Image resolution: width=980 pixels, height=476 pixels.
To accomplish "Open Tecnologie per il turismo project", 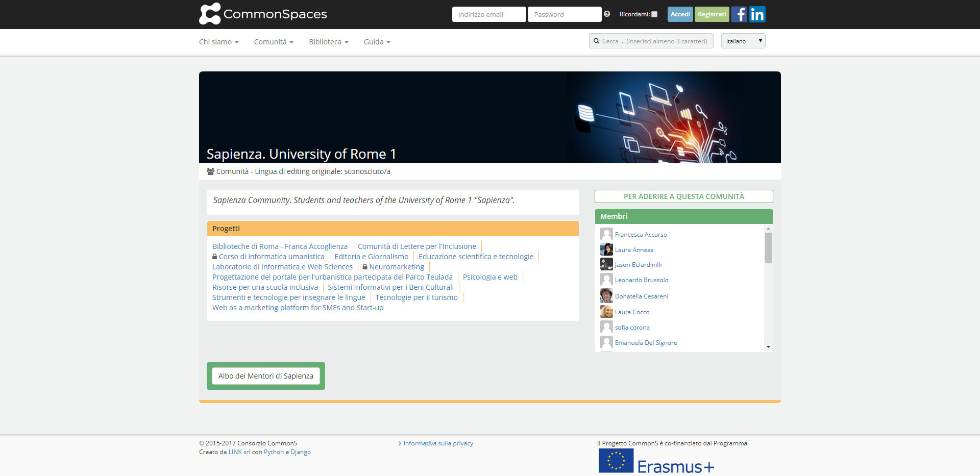I will [x=416, y=297].
